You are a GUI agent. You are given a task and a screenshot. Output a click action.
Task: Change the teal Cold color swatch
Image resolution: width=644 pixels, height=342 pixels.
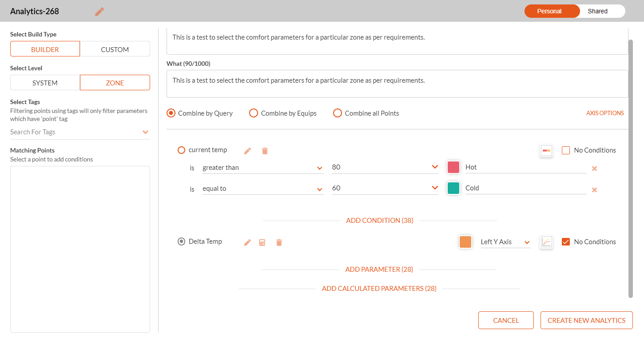tap(453, 188)
